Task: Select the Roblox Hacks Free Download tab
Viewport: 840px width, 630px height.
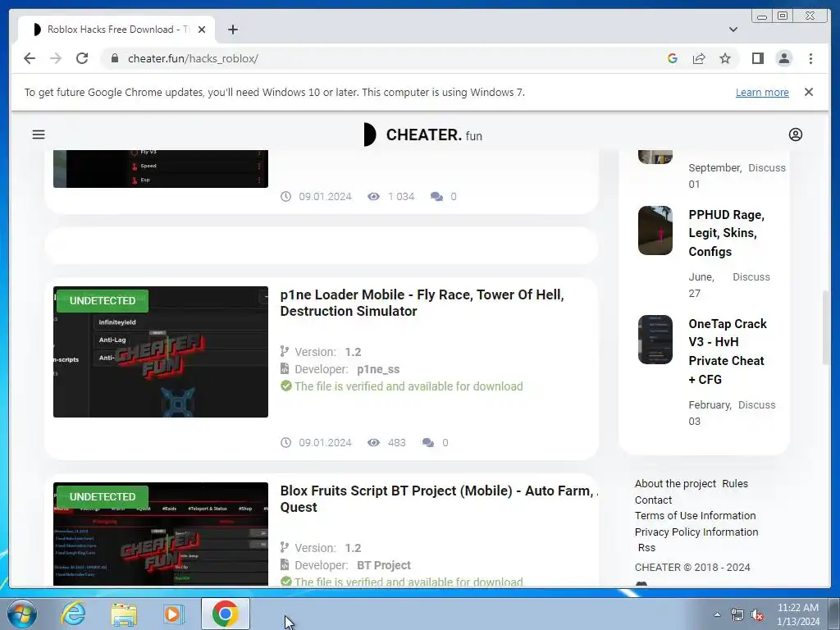Action: tap(116, 30)
